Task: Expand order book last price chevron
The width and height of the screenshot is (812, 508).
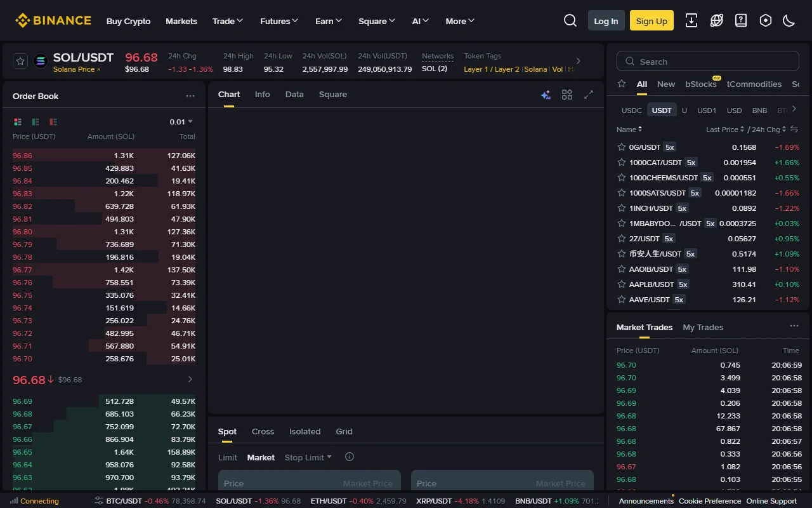Action: point(190,379)
